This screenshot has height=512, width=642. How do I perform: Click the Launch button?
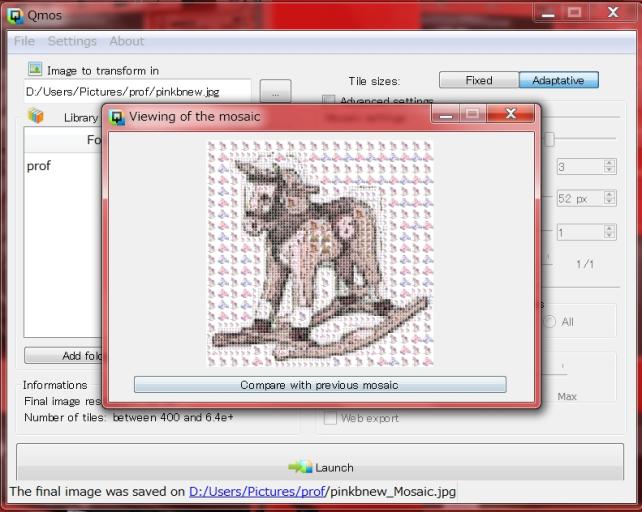(320, 462)
